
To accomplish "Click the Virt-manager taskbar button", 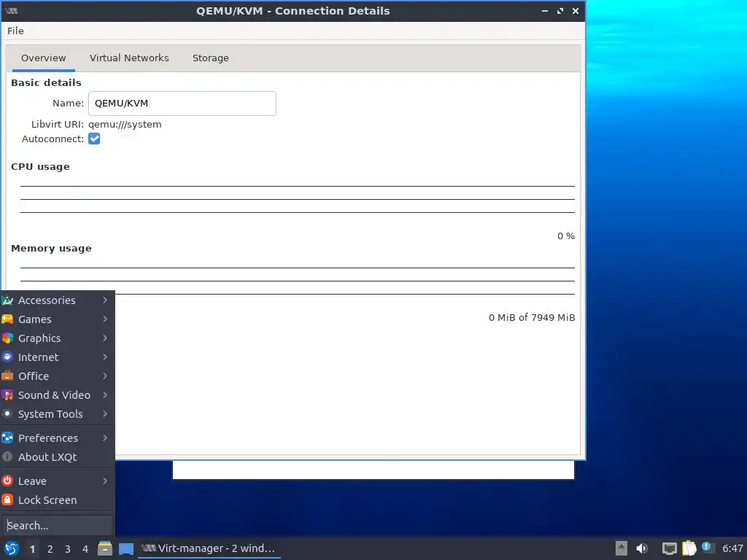I will click(209, 548).
